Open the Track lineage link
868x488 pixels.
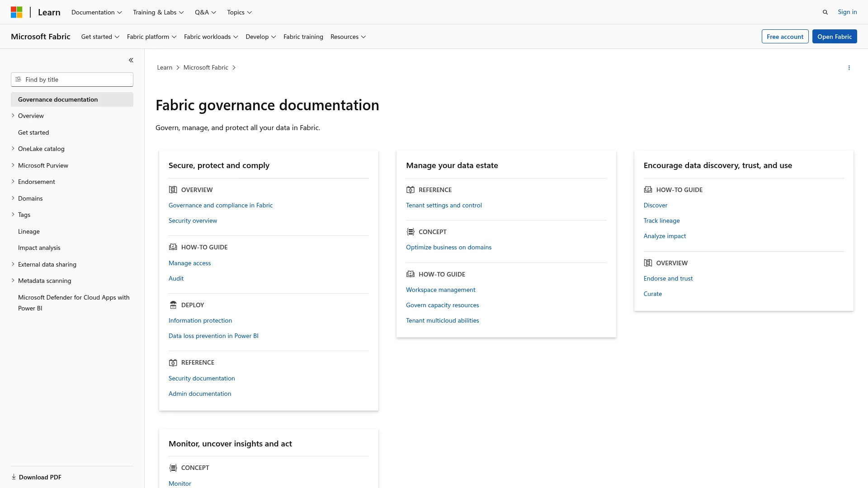pyautogui.click(x=661, y=221)
